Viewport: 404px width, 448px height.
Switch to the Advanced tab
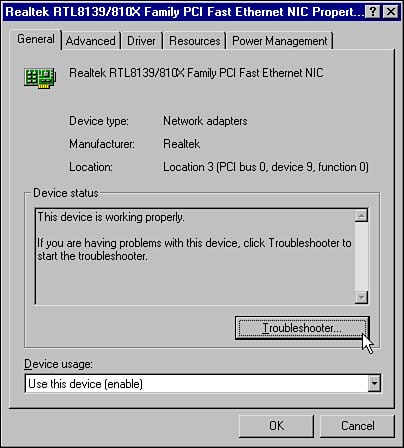coord(91,41)
